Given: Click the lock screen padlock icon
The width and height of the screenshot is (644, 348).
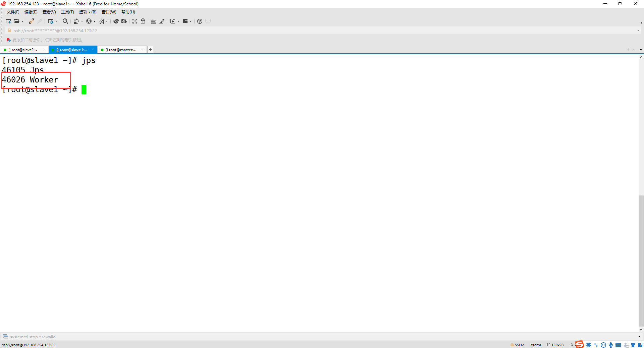Looking at the screenshot, I should coord(143,21).
